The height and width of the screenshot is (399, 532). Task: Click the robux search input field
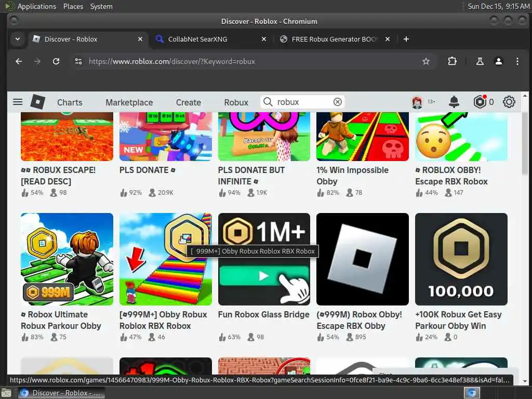click(302, 102)
